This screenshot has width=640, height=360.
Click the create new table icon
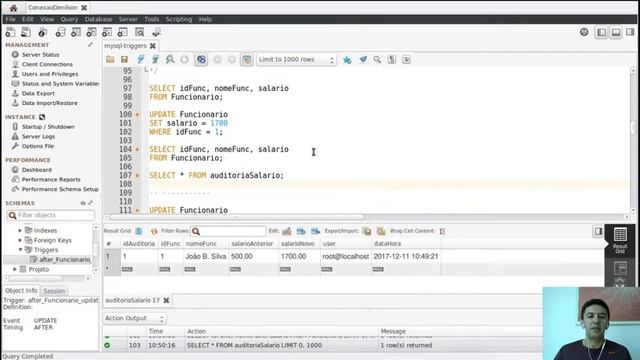[76, 32]
